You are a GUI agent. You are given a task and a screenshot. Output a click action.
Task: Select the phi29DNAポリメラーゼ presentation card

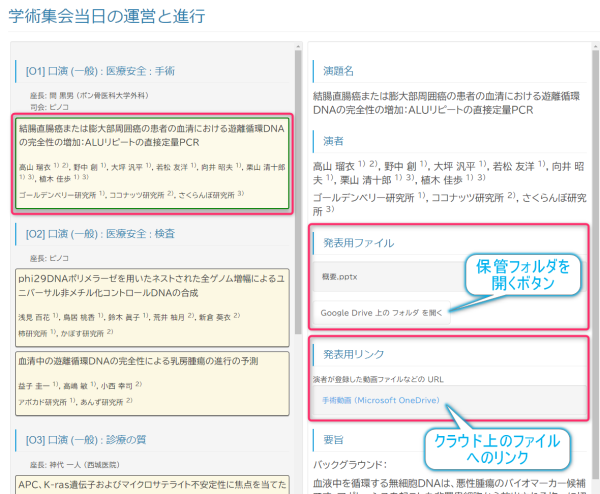click(153, 304)
